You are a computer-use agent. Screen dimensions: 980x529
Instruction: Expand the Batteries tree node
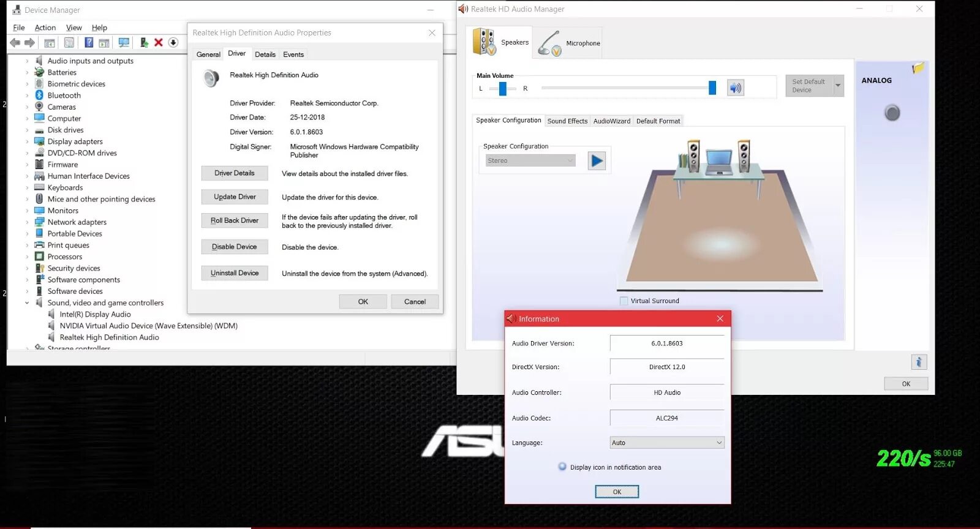click(x=27, y=73)
